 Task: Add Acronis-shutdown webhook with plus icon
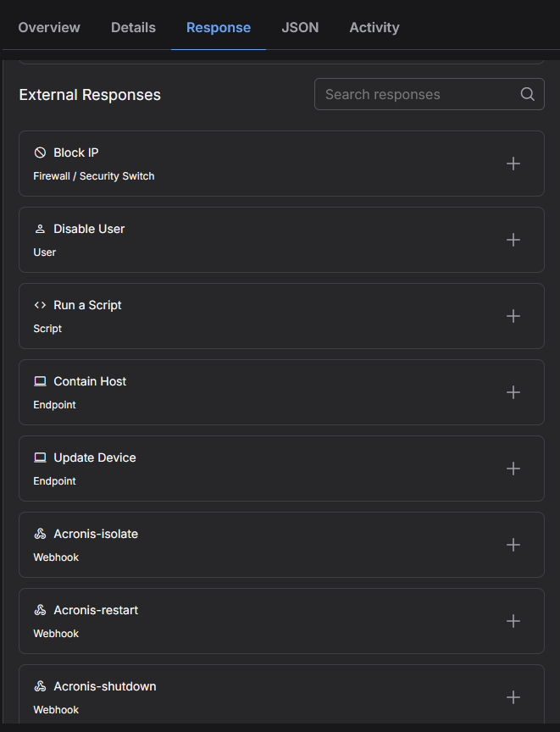[513, 697]
